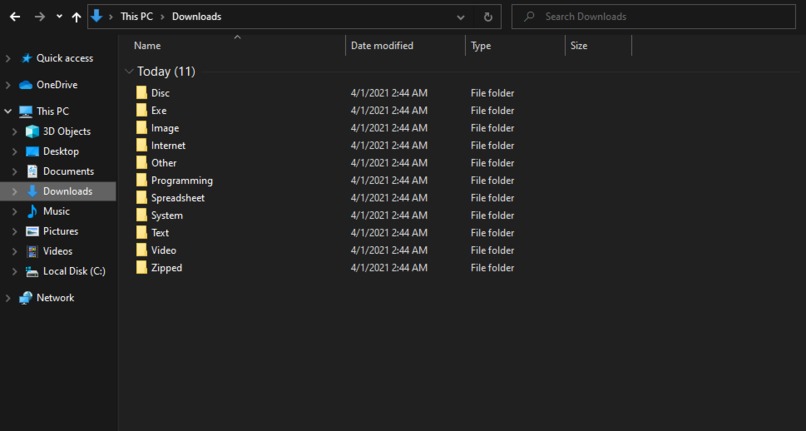Image resolution: width=806 pixels, height=431 pixels.
Task: Click the Programming folder name
Action: click(182, 181)
